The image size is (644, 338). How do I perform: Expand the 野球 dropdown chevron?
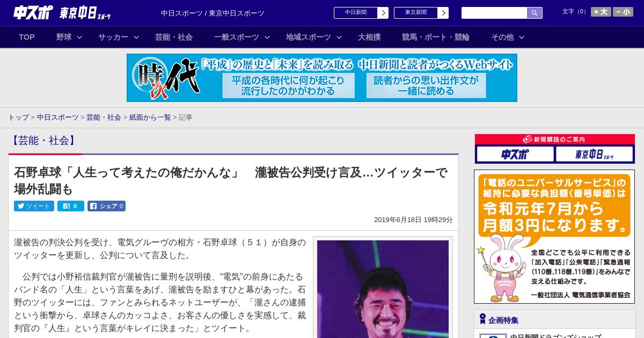[x=79, y=38]
